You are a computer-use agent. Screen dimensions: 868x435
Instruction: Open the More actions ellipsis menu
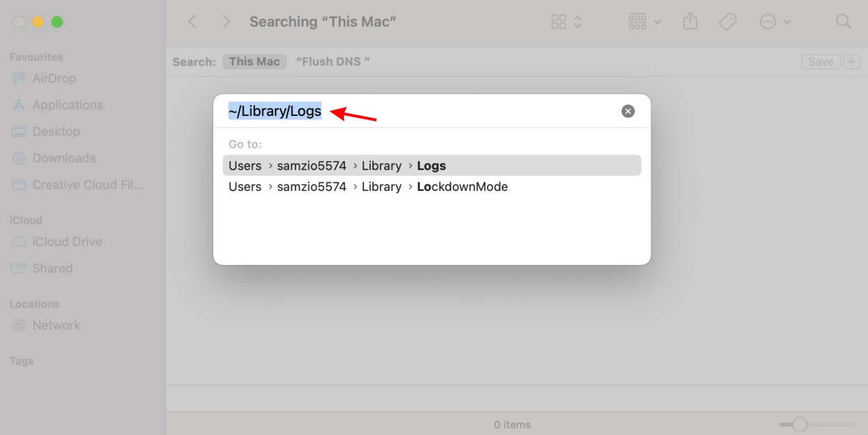click(x=775, y=22)
